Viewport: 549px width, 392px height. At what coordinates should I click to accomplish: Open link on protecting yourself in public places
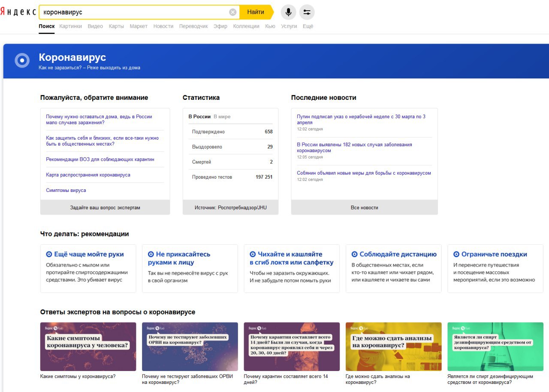(x=102, y=141)
